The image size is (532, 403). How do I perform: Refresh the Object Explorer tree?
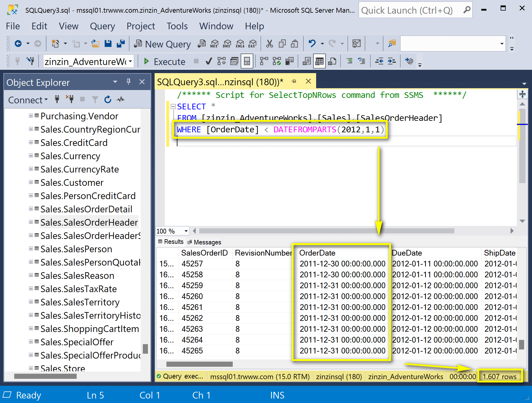(x=108, y=99)
